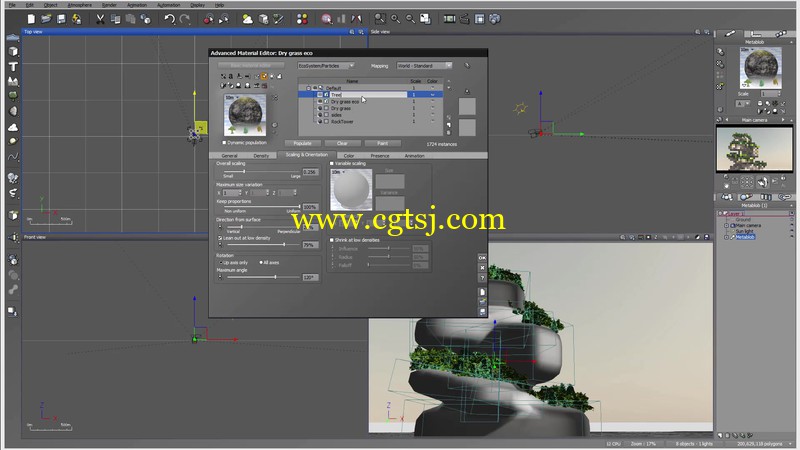Image resolution: width=800 pixels, height=450 pixels.
Task: Enable Variable scaling checkbox
Action: (x=332, y=163)
